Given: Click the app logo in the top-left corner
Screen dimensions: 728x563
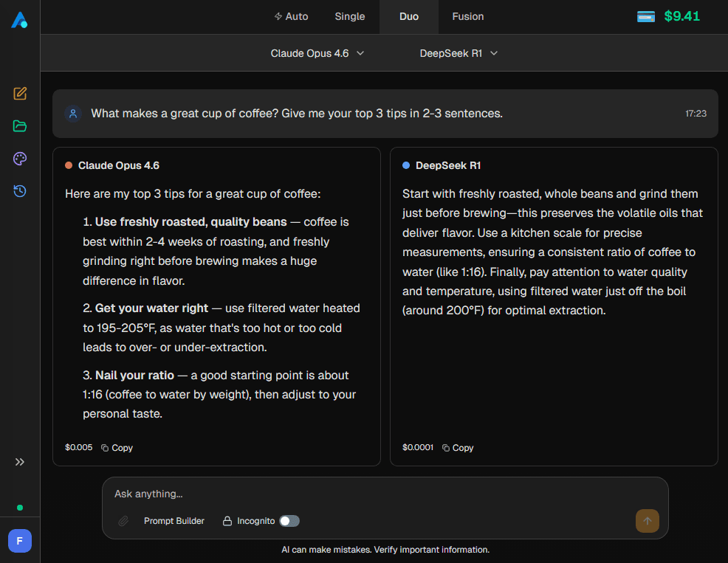Looking at the screenshot, I should [20, 20].
